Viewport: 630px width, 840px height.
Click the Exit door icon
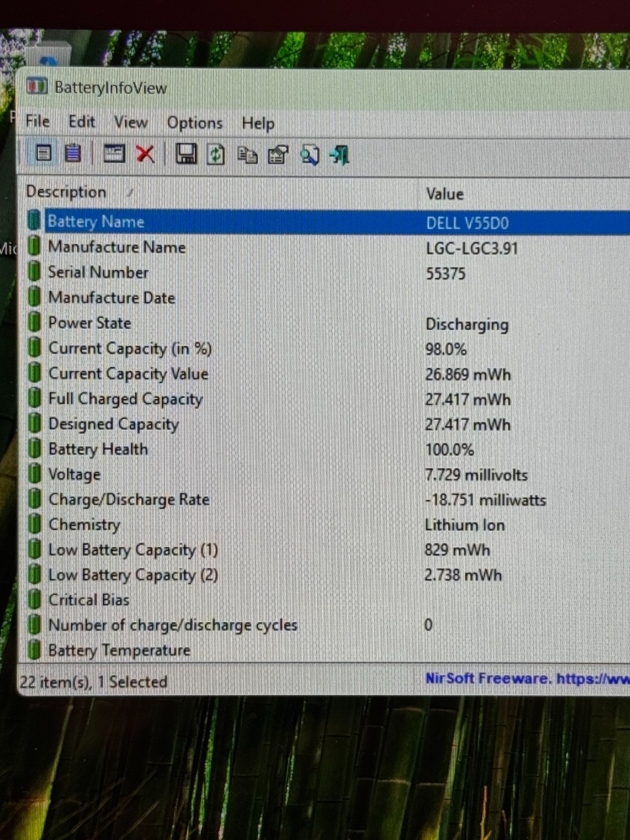pos(340,155)
